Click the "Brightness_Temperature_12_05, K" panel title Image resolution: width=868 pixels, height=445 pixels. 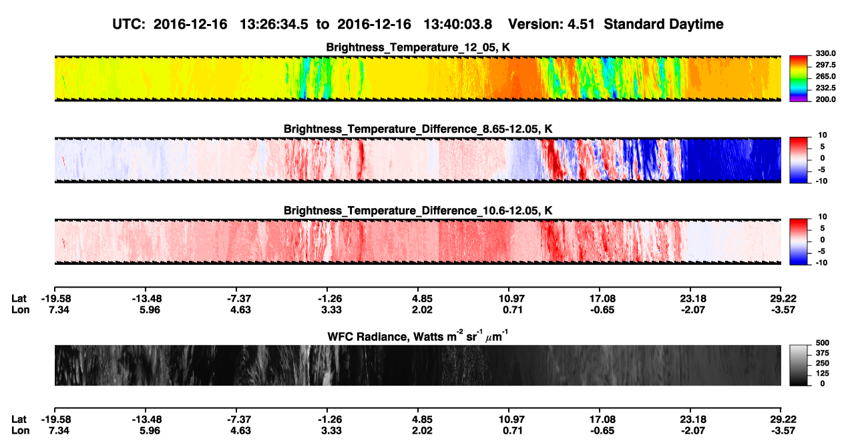click(x=417, y=47)
